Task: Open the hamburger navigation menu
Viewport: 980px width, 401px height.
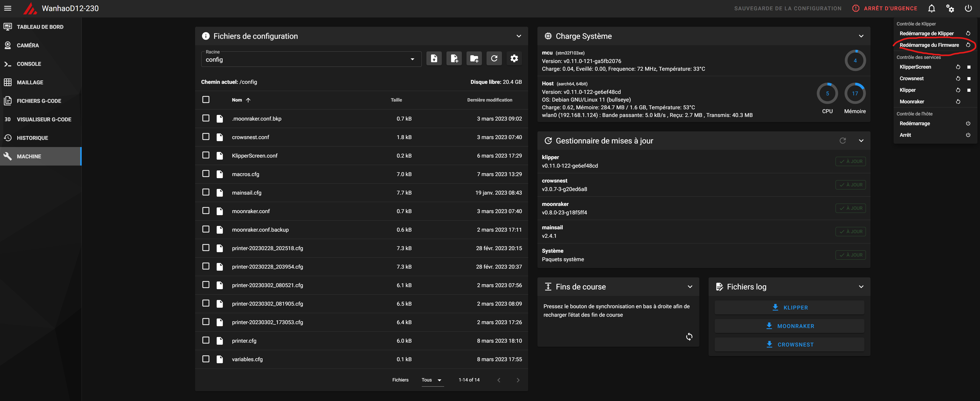Action: point(8,8)
